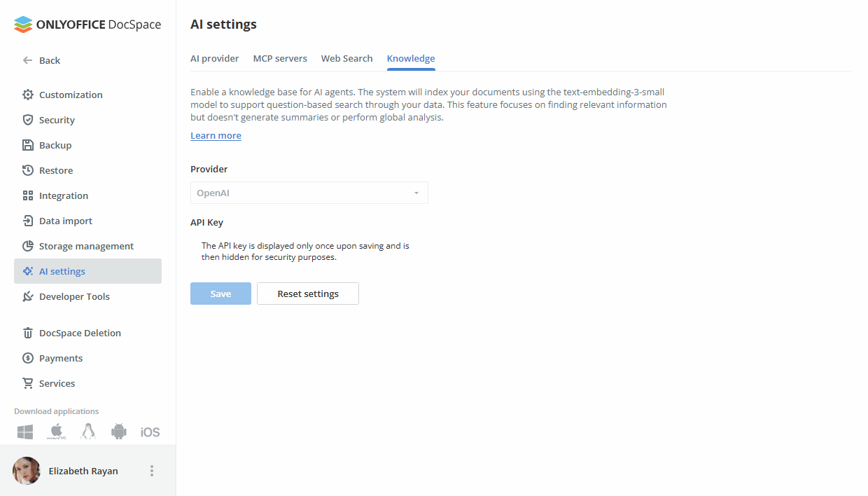Screen dimensions: 868x496
Task: Click the Restore history icon
Action: (x=27, y=170)
